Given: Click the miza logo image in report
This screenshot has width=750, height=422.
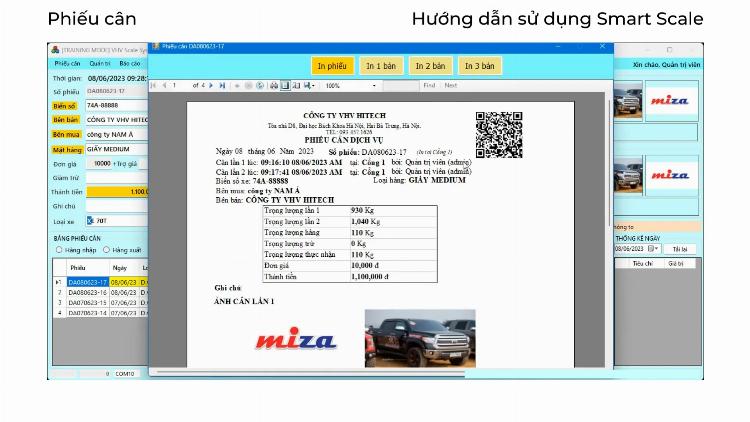Looking at the screenshot, I should pos(296,338).
